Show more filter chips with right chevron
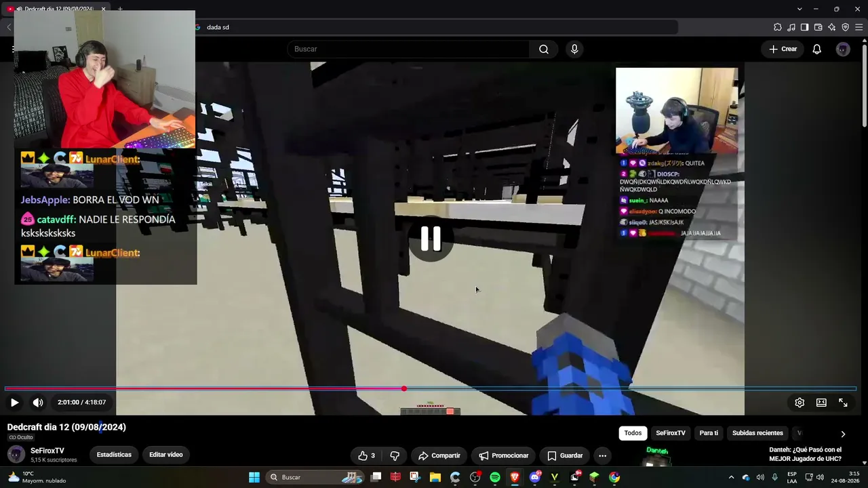The width and height of the screenshot is (868, 488). [843, 434]
